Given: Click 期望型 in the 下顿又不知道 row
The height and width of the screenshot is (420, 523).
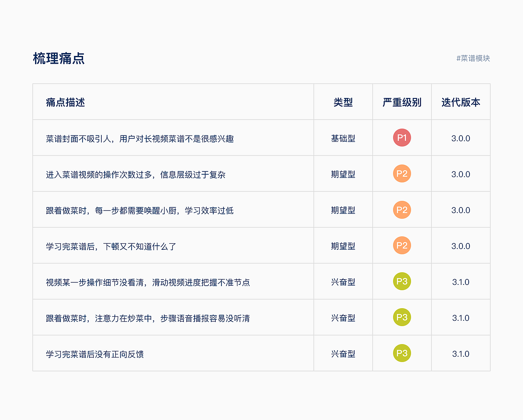Looking at the screenshot, I should pyautogui.click(x=343, y=246).
